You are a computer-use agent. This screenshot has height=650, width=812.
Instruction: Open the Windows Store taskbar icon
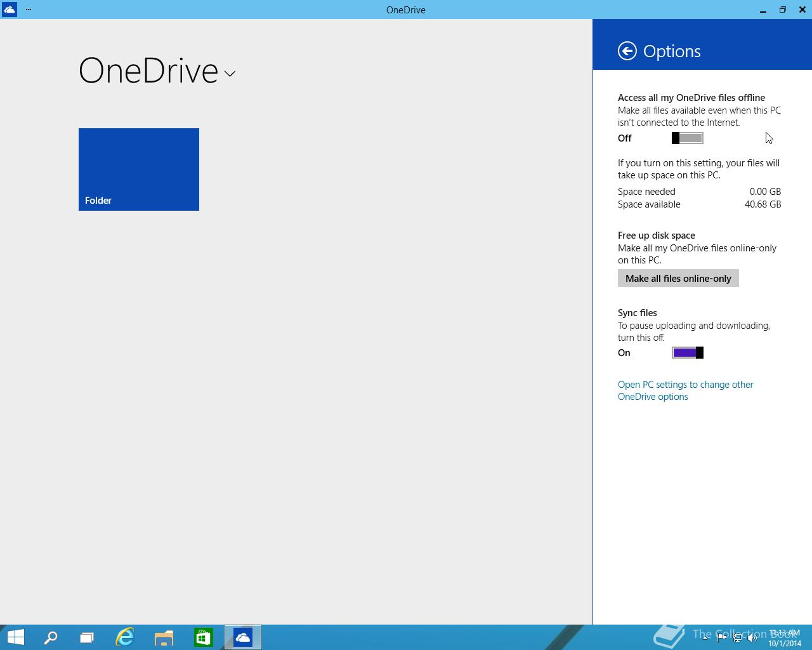click(x=203, y=637)
